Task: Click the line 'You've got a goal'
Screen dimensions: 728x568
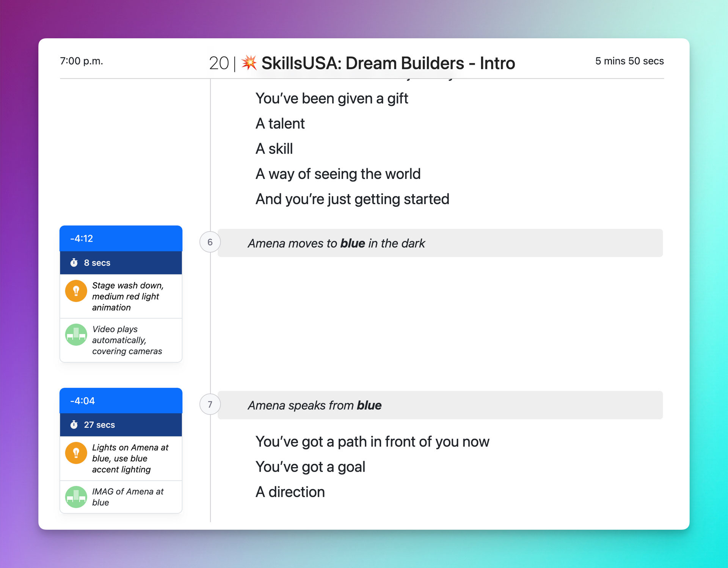Action: pyautogui.click(x=311, y=467)
